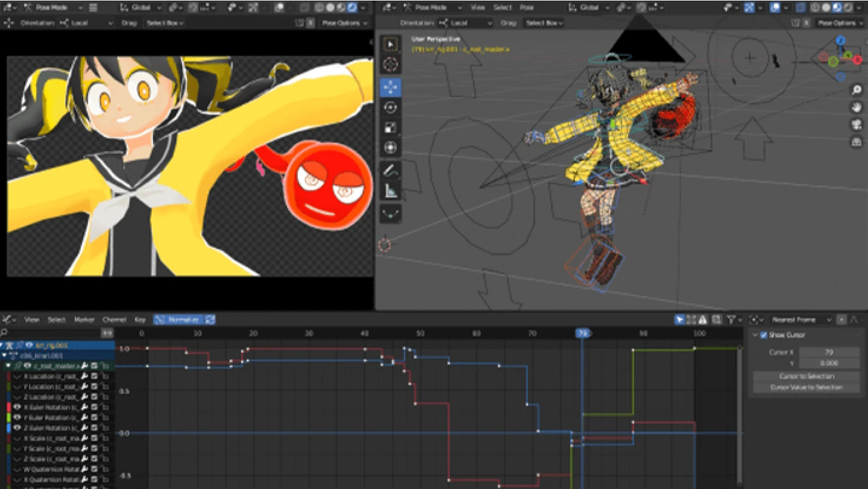Activate the Annotate tool
This screenshot has height=489, width=868.
pos(391,171)
